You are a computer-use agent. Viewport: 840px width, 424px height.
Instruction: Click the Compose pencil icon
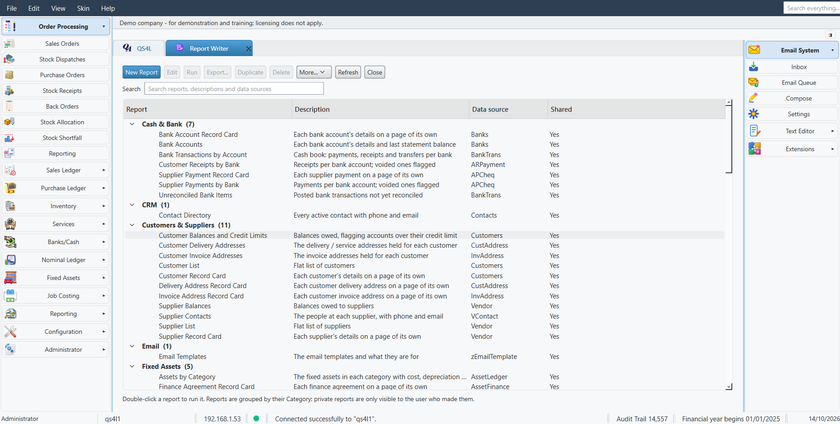click(754, 98)
